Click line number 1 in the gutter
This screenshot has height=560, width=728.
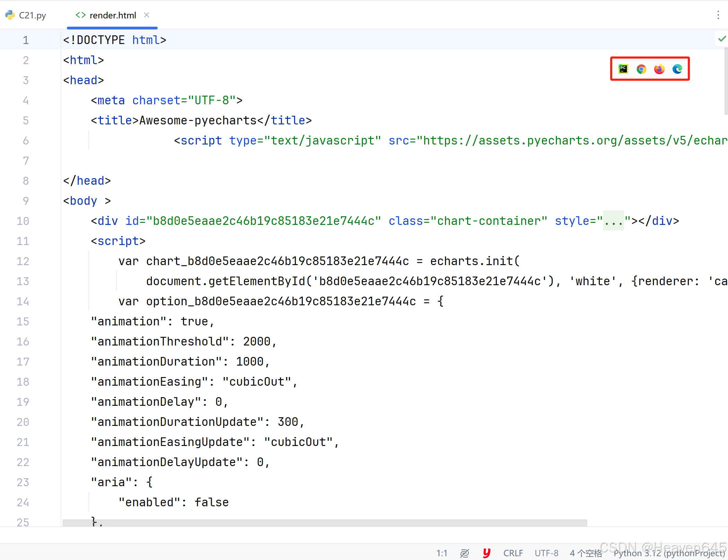pos(26,40)
